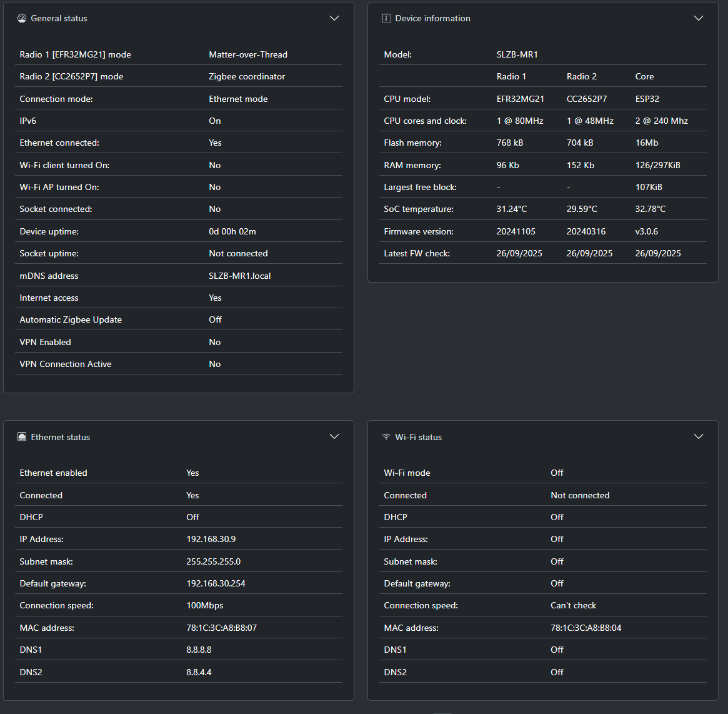Click the General status gauge icon

tap(22, 18)
